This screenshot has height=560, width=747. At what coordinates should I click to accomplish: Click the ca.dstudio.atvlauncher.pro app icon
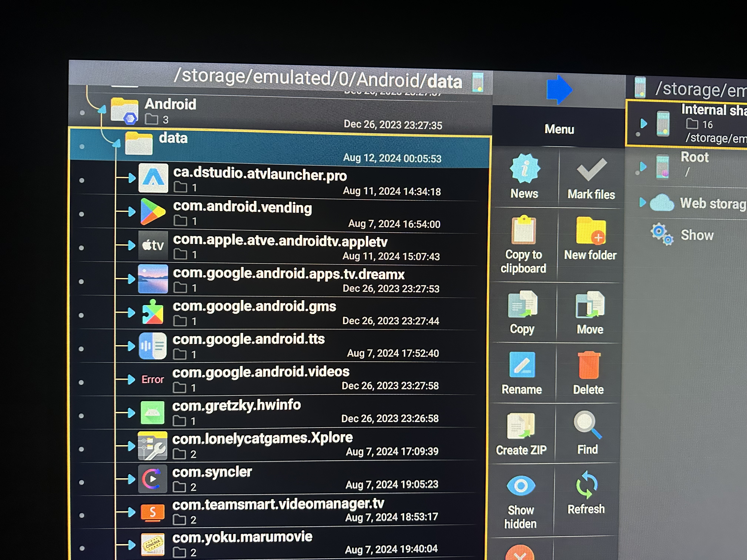[x=153, y=178]
